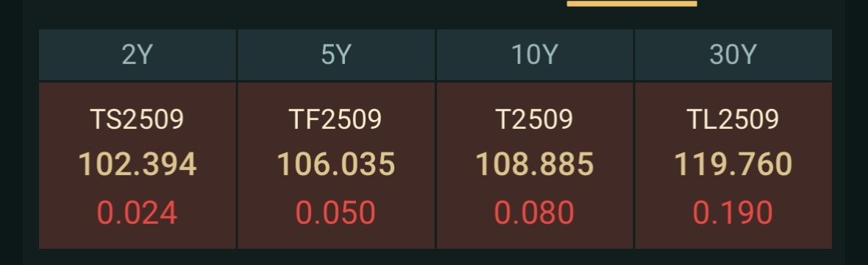Click the T2509 contract name label
This screenshot has height=265, width=868.
[535, 119]
